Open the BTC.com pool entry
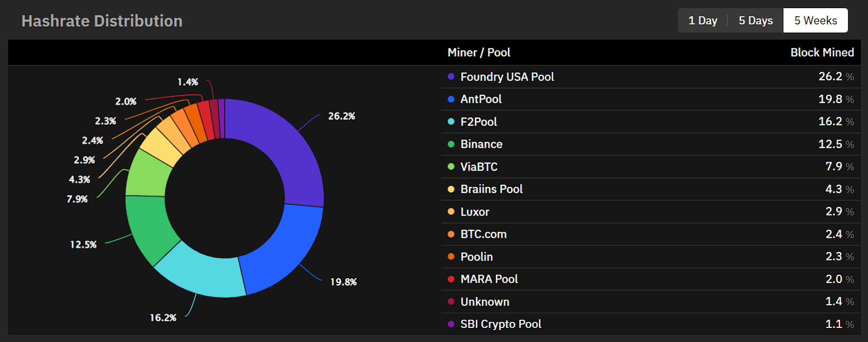 coord(483,234)
